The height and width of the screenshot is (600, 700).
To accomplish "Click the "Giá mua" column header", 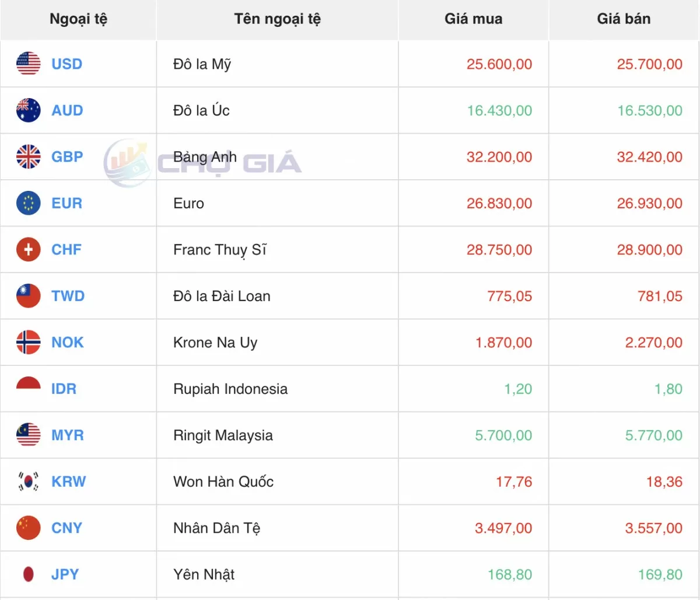I will click(473, 19).
